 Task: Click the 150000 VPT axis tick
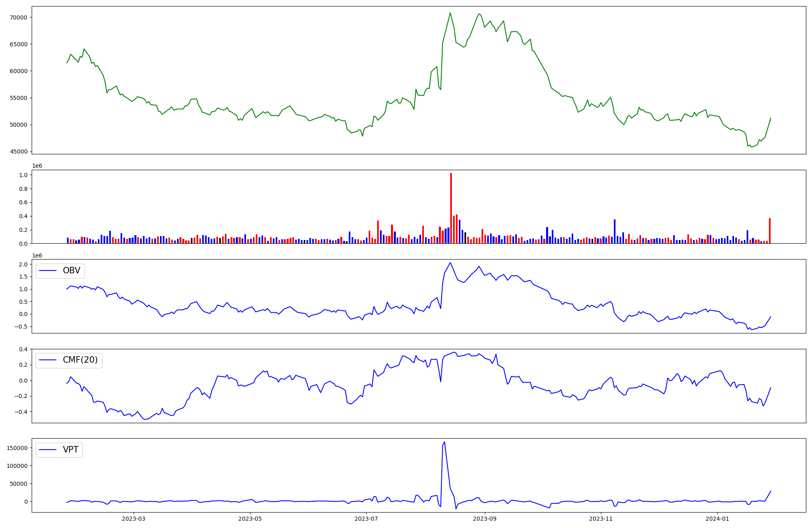coord(17,448)
